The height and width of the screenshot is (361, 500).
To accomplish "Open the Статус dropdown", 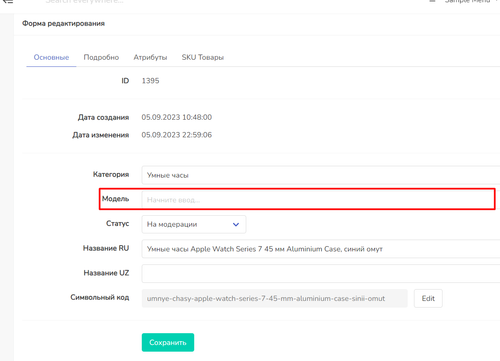I will tap(194, 224).
